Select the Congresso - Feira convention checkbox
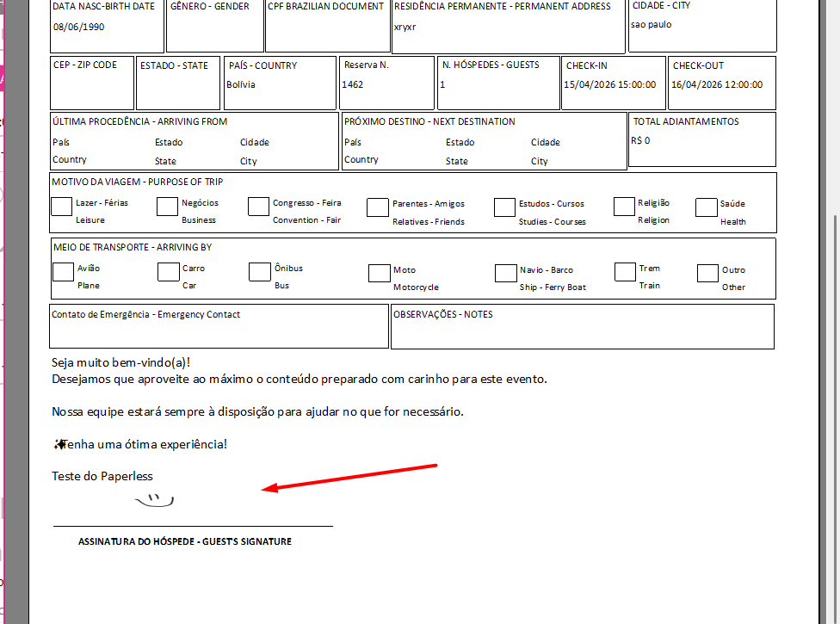Screen dimensions: 840x624 [259, 207]
